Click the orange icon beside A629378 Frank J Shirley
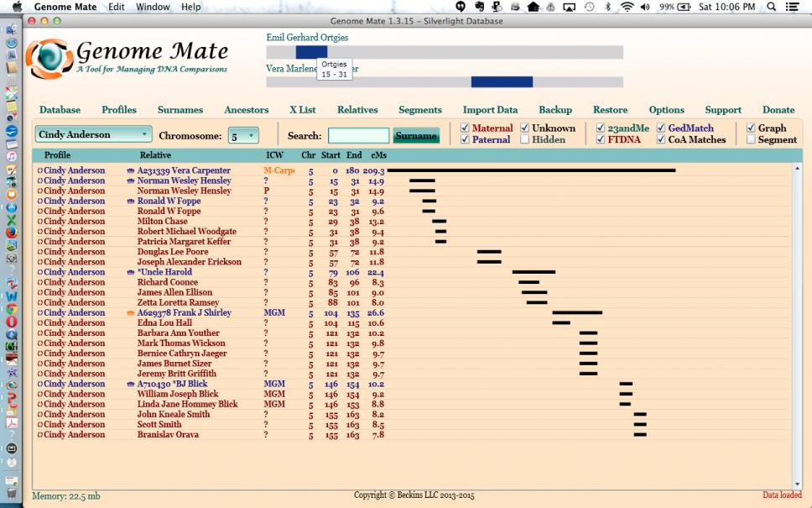Screen dimensions: 812x508 131,313
